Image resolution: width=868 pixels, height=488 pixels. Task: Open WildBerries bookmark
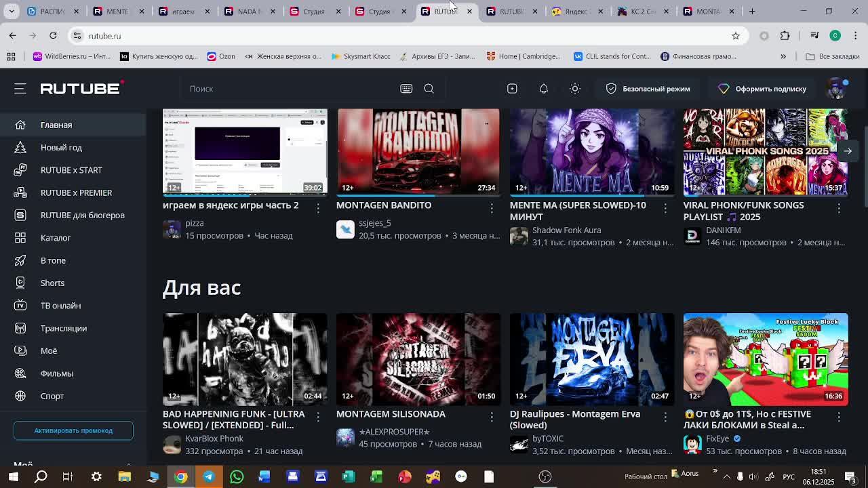tap(72, 56)
